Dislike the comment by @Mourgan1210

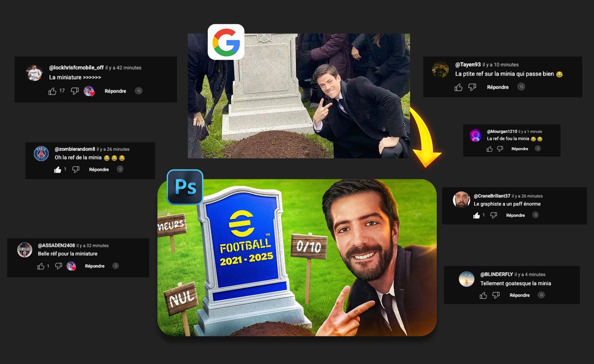(x=500, y=148)
